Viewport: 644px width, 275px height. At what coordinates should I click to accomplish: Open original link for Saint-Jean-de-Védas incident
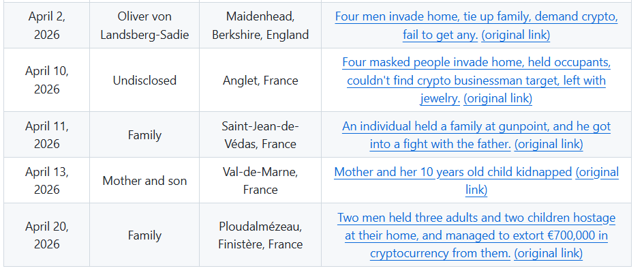[x=548, y=144]
